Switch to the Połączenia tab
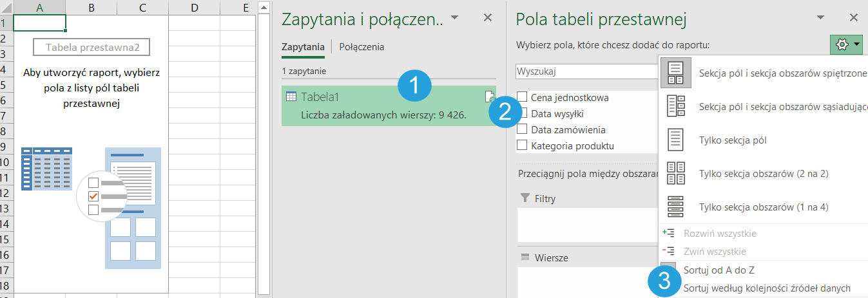 coord(362,47)
